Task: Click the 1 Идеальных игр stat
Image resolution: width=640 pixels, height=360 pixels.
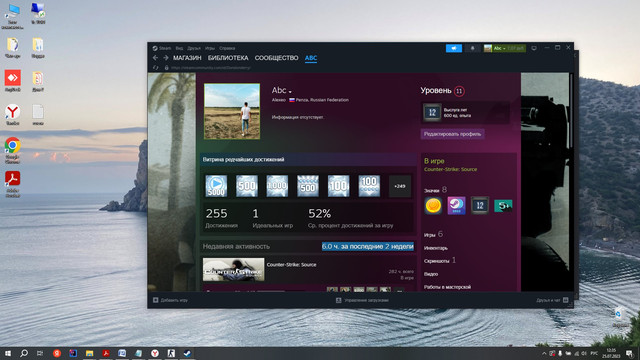Action: pos(272,218)
